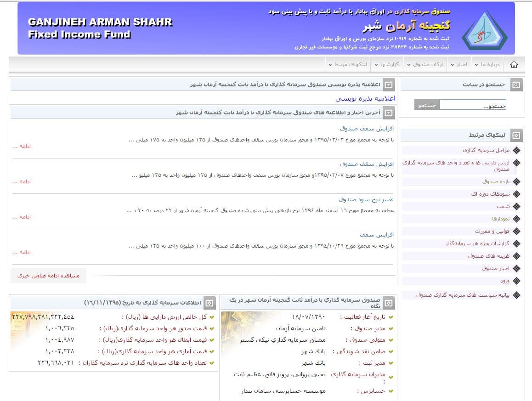Open the اعلامیه پذیره نویسی link

[x=365, y=98]
